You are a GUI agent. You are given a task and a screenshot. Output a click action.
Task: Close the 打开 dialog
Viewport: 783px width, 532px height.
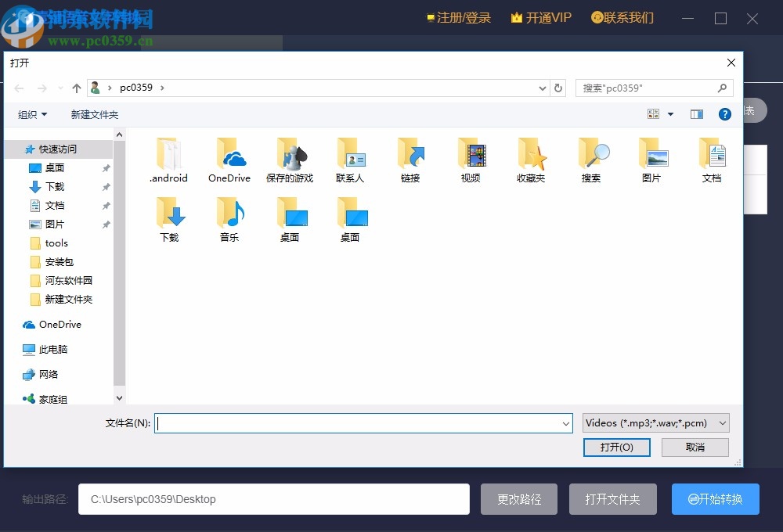(x=731, y=63)
